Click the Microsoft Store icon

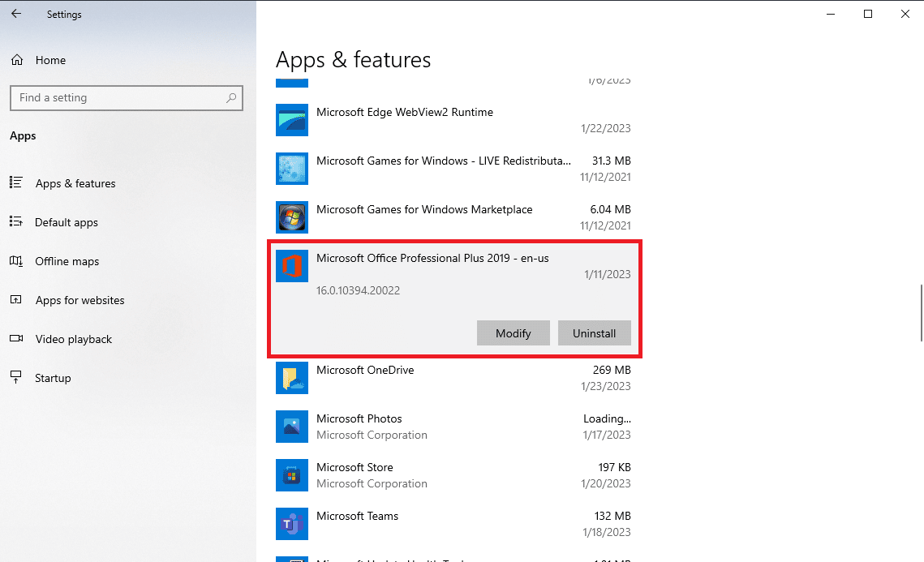coord(292,475)
